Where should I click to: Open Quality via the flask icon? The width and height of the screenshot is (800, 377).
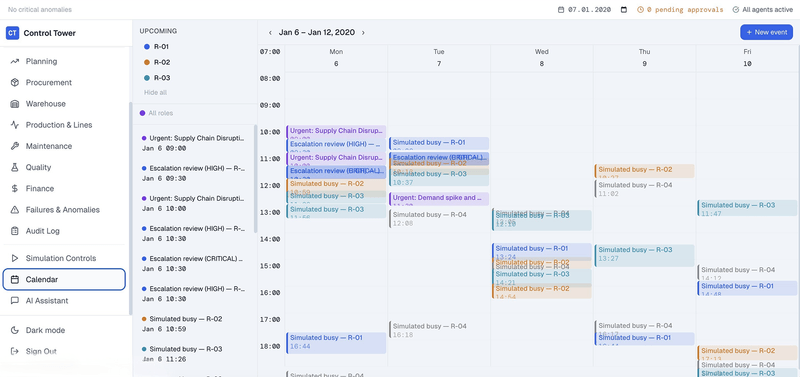click(15, 167)
